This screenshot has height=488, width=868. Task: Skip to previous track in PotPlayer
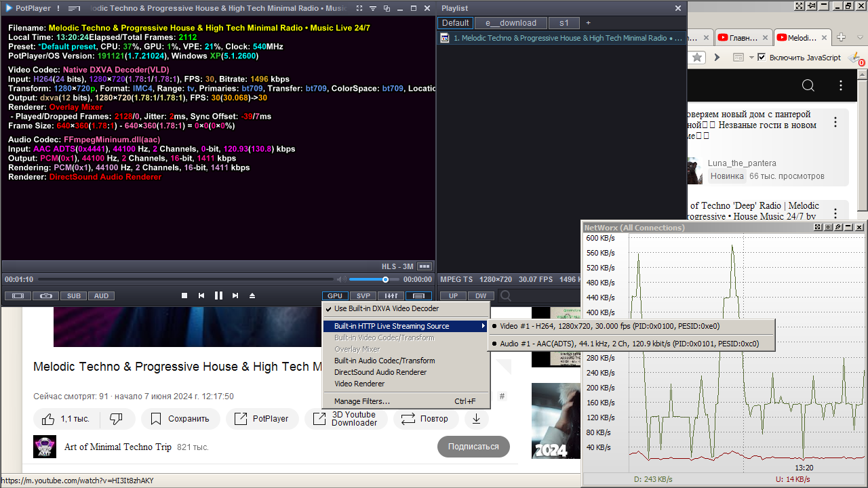[x=201, y=296]
